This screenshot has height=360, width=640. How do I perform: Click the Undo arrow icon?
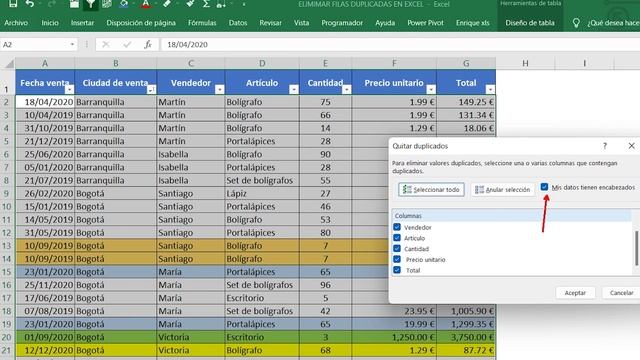tap(30, 4)
